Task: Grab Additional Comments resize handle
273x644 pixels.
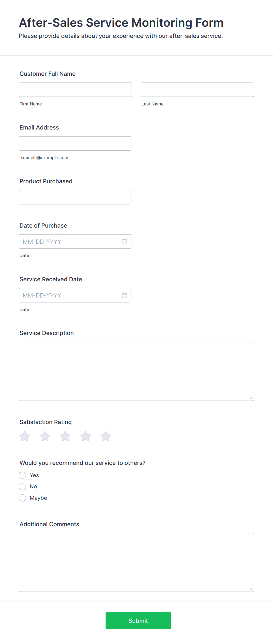Action: tap(251, 589)
